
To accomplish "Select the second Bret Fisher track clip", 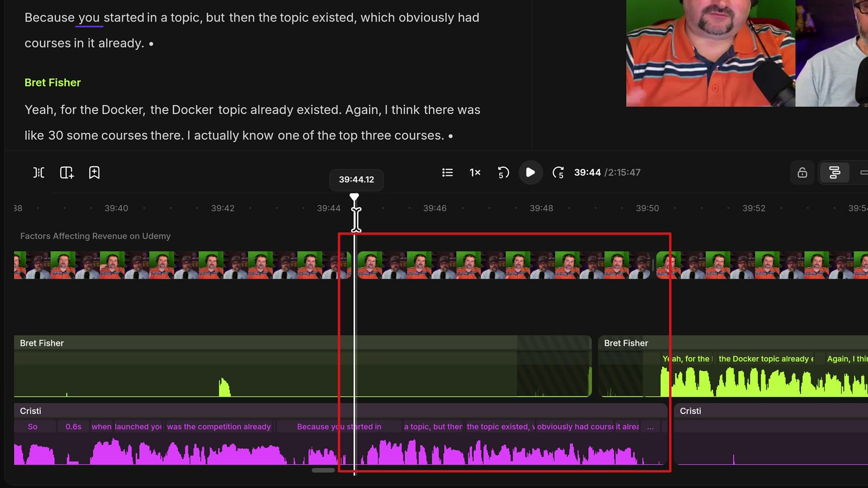I will 732,366.
